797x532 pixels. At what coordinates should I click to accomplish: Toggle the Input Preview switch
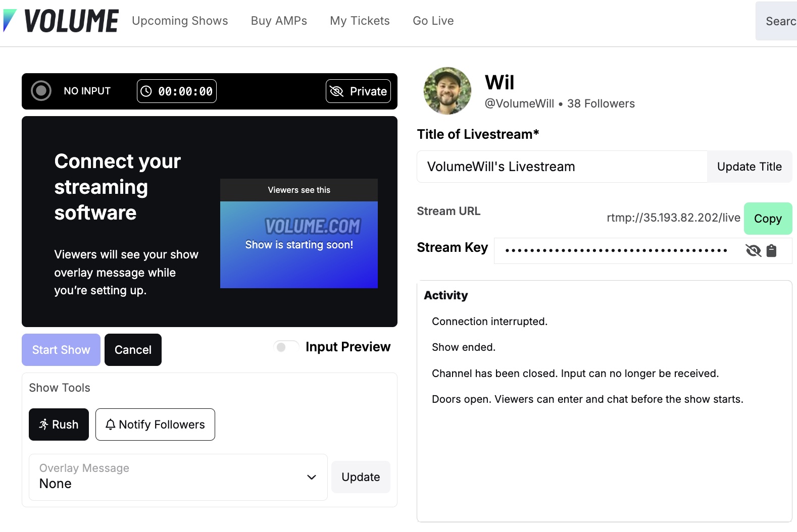pyautogui.click(x=286, y=347)
